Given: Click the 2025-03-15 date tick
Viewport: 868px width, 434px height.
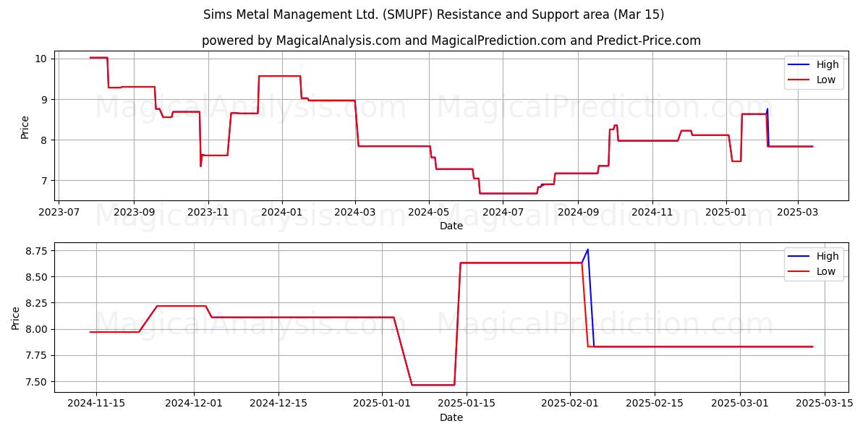Looking at the screenshot, I should point(825,404).
